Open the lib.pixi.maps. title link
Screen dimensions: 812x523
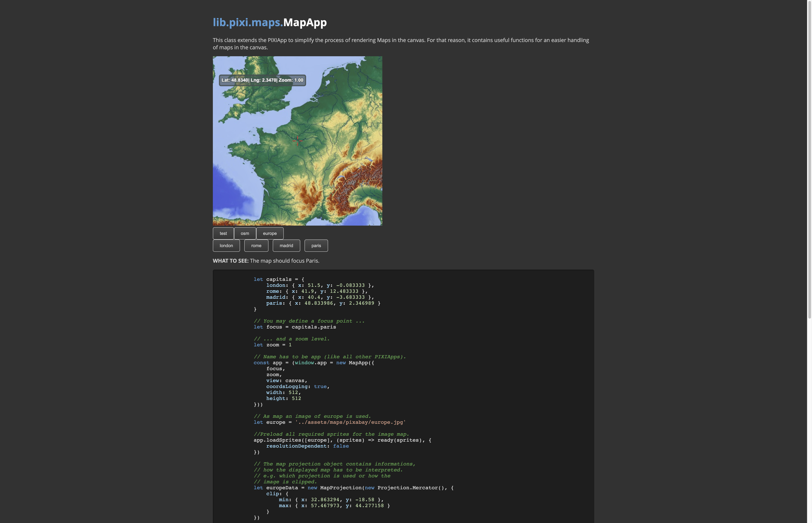248,22
